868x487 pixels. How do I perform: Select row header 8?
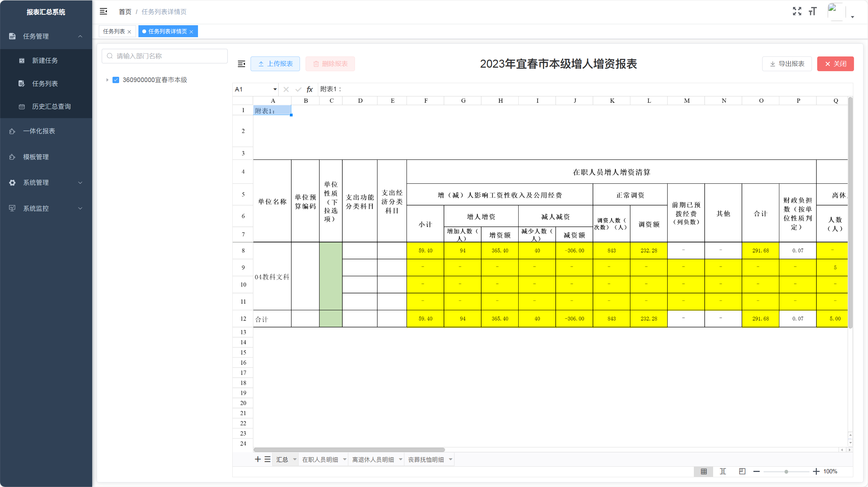pos(243,251)
